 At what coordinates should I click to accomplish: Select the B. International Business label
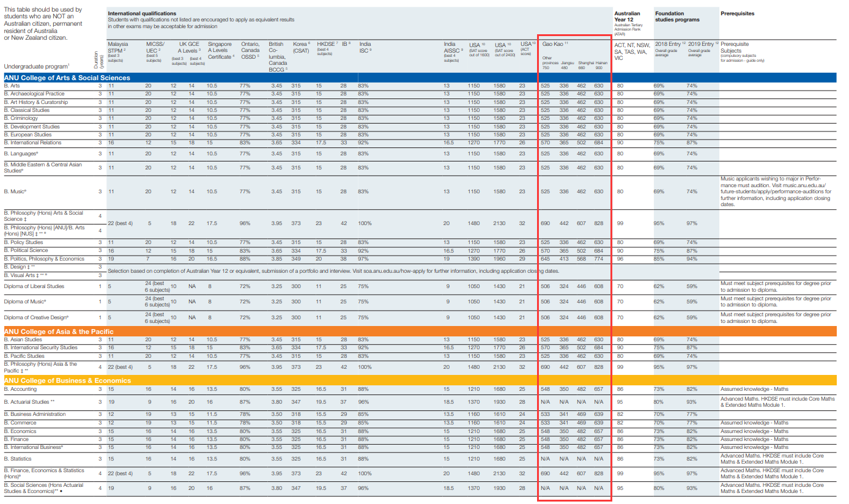pyautogui.click(x=34, y=447)
